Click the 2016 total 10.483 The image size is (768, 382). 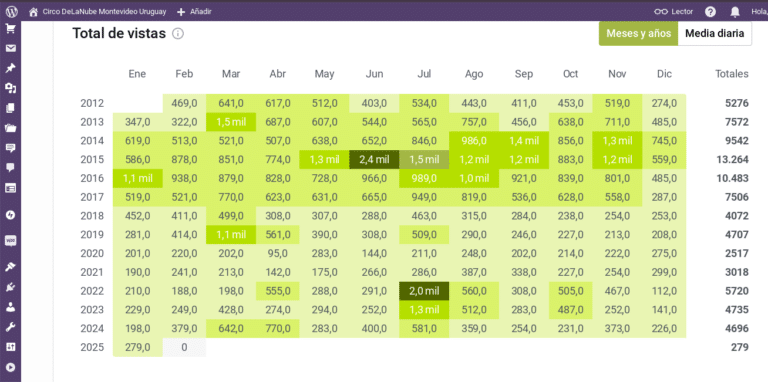pyautogui.click(x=732, y=178)
